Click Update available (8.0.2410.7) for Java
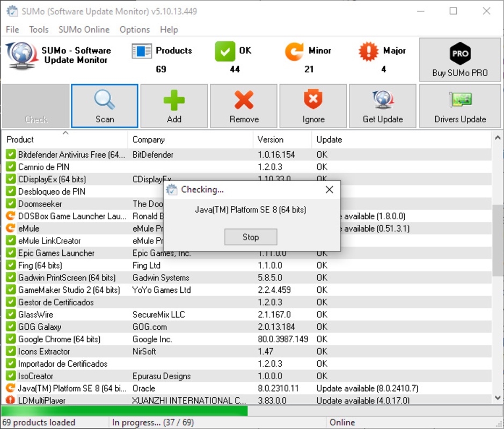Viewport: 504px width, 429px height. [x=367, y=389]
